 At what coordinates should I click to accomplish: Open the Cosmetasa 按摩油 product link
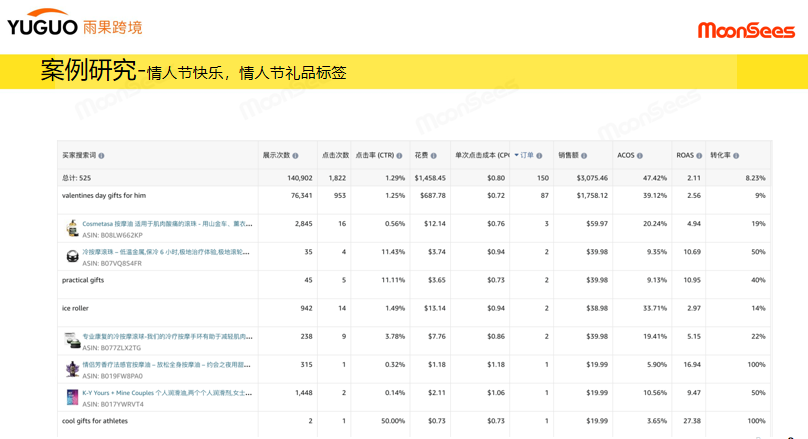point(167,224)
